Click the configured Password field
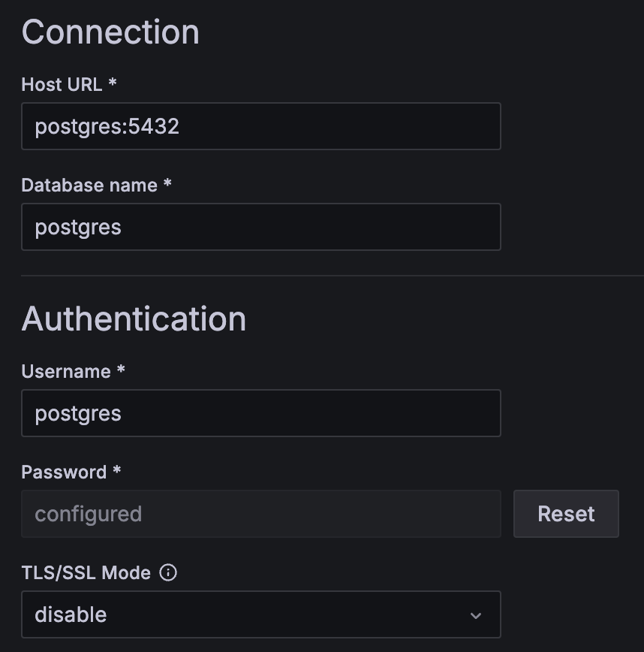 click(x=260, y=514)
